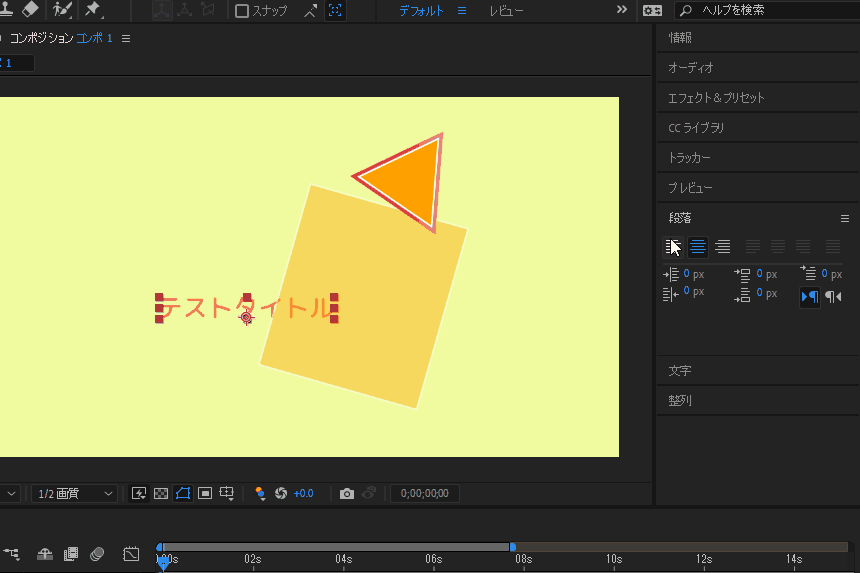Click justify last left alignment icon
Image resolution: width=860 pixels, height=573 pixels.
coord(752,247)
